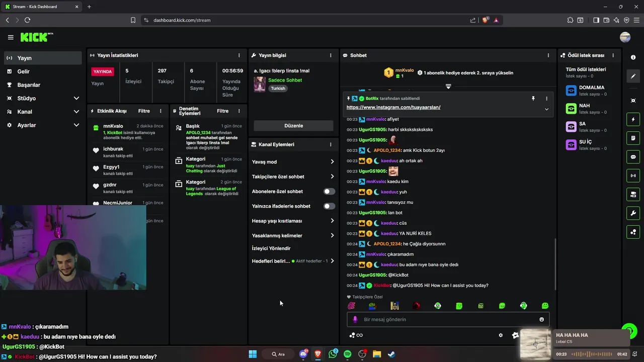Click the user avatar in the top right

pyautogui.click(x=625, y=37)
